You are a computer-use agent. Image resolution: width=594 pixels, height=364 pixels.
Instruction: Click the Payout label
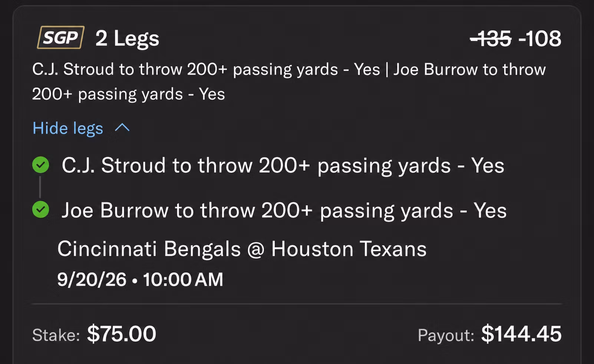[446, 335]
